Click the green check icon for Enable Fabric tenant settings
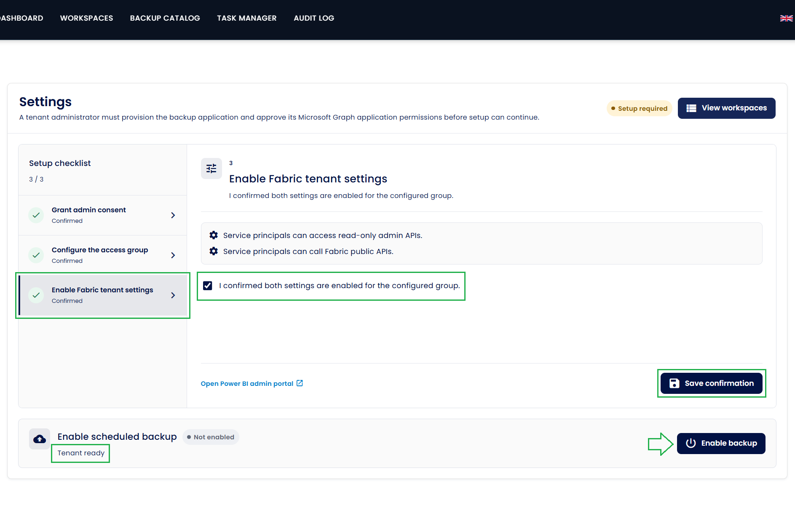 click(36, 295)
